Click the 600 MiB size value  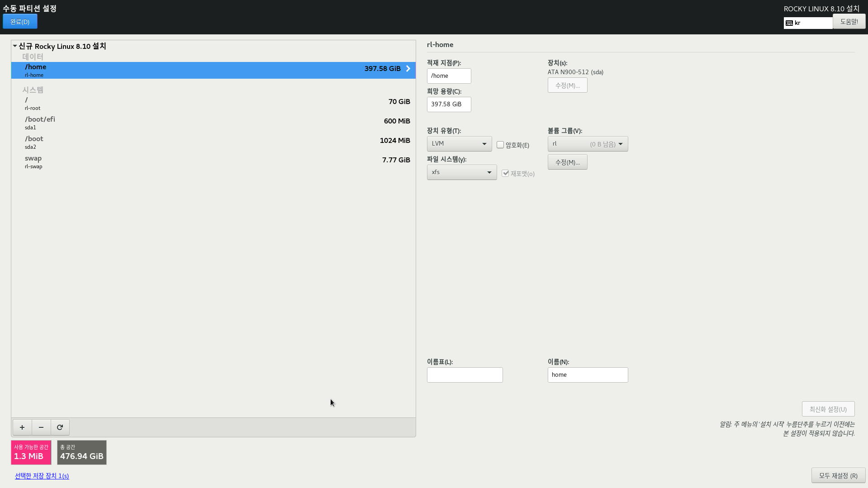point(397,121)
